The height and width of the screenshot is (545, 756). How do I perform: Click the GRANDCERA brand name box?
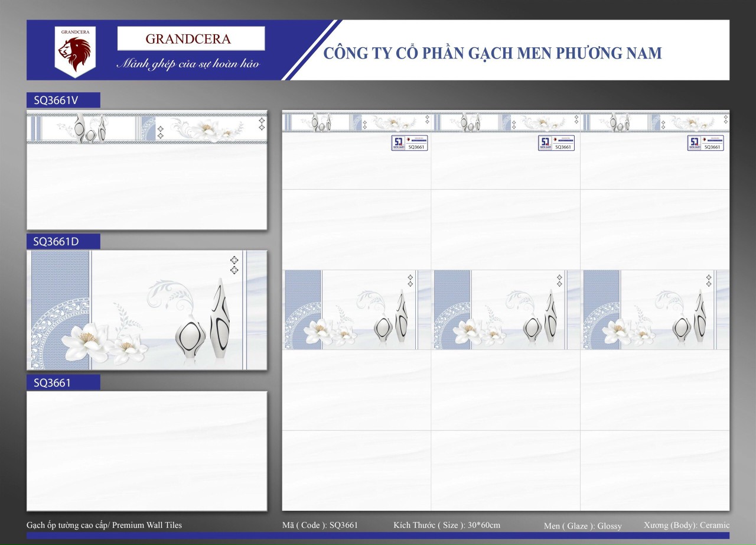click(x=191, y=39)
